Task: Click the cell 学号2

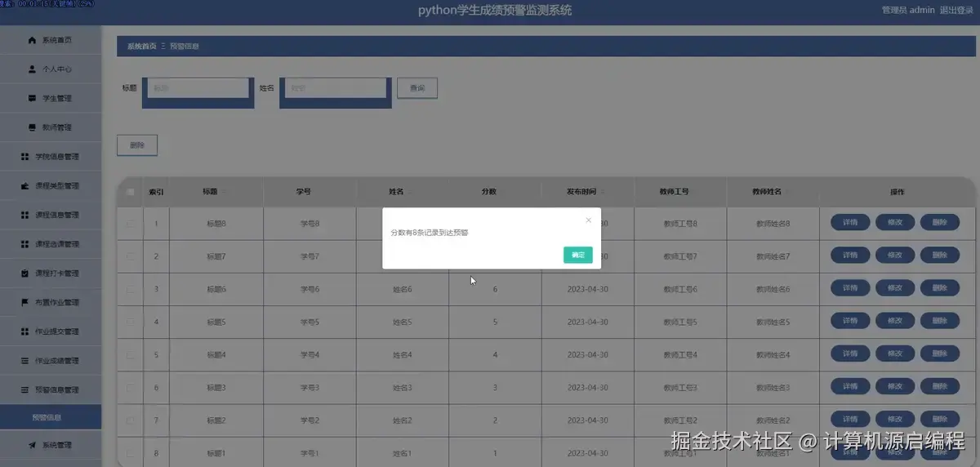Action: [x=310, y=420]
